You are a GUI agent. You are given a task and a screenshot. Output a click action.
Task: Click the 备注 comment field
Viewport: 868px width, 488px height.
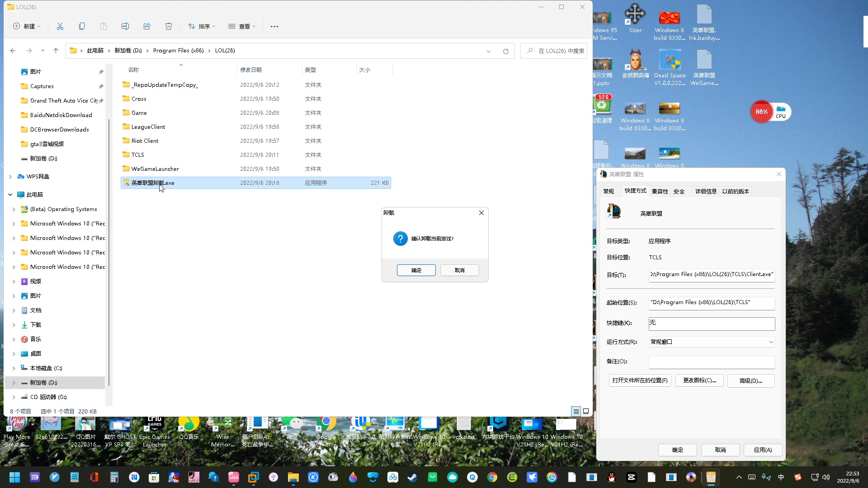click(712, 362)
